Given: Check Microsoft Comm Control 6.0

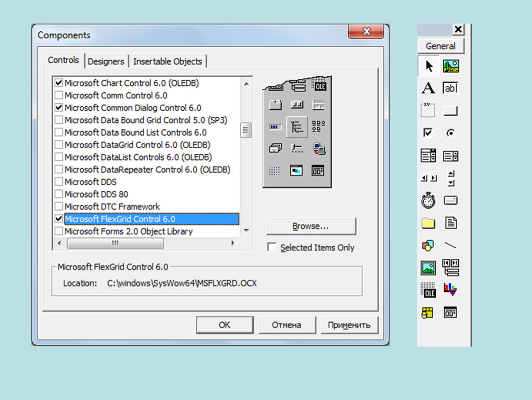Looking at the screenshot, I should 59,95.
